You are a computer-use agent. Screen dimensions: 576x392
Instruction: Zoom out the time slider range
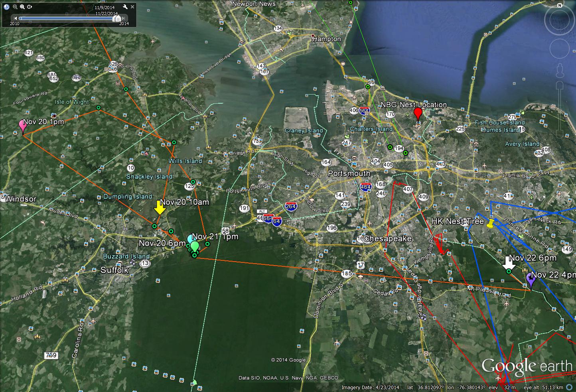coord(15,7)
